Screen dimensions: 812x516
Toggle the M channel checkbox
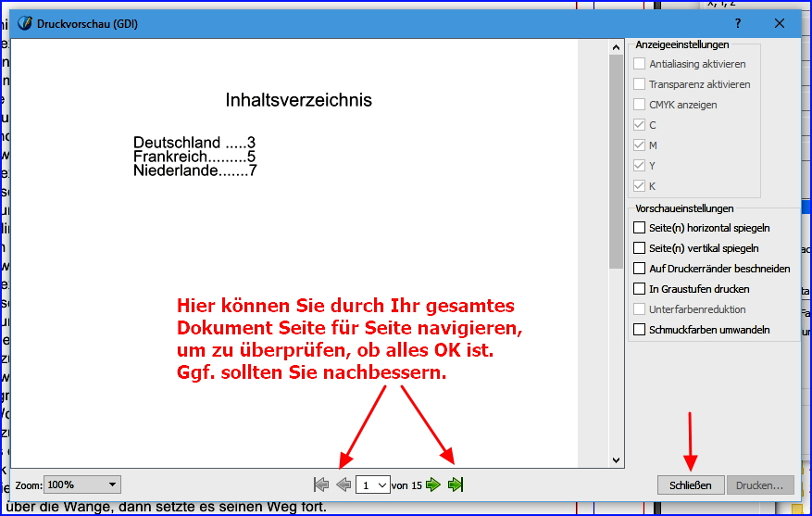[640, 145]
